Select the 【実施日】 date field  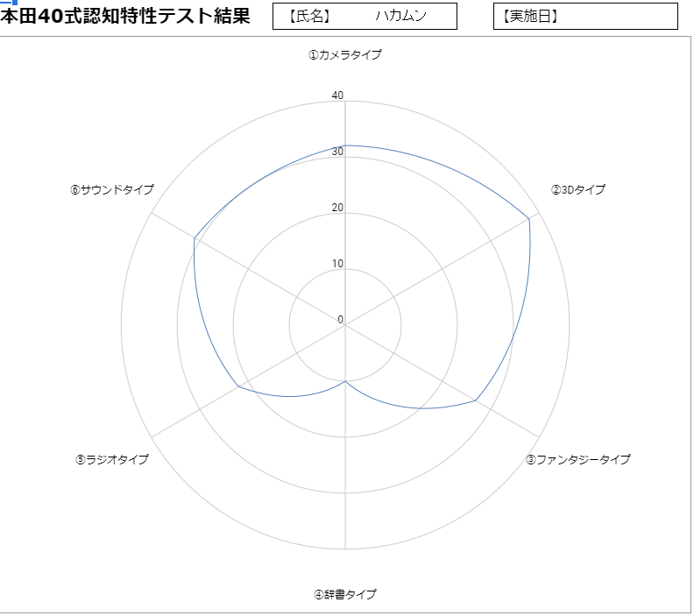pyautogui.click(x=585, y=17)
